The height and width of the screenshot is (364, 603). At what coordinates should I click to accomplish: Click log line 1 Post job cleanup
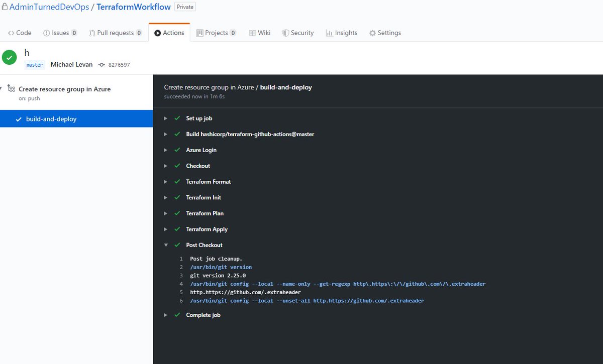click(216, 259)
